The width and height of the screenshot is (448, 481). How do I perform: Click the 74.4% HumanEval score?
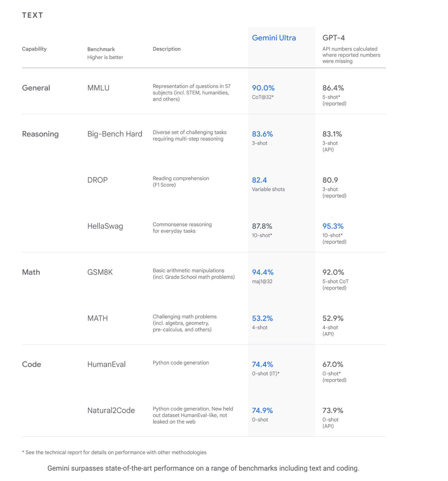(x=263, y=364)
